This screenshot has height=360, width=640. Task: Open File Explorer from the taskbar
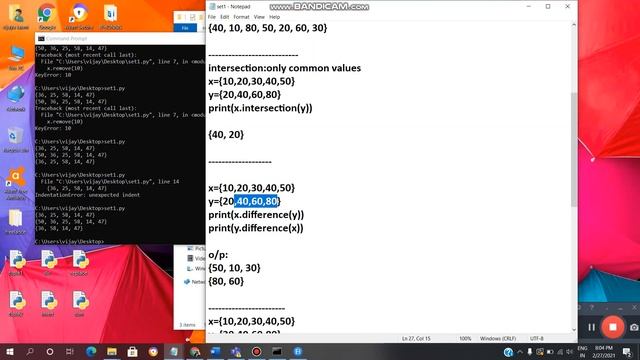point(111,351)
